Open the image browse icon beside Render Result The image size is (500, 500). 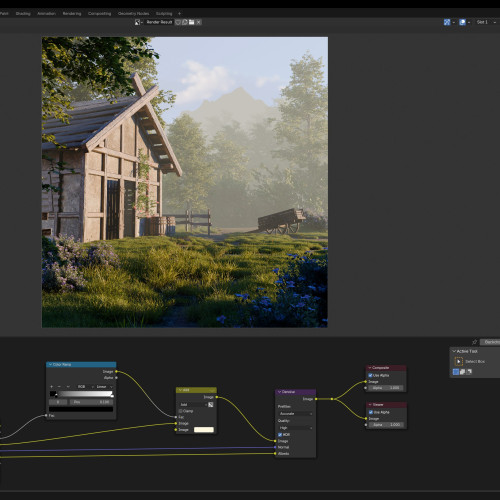(138, 22)
